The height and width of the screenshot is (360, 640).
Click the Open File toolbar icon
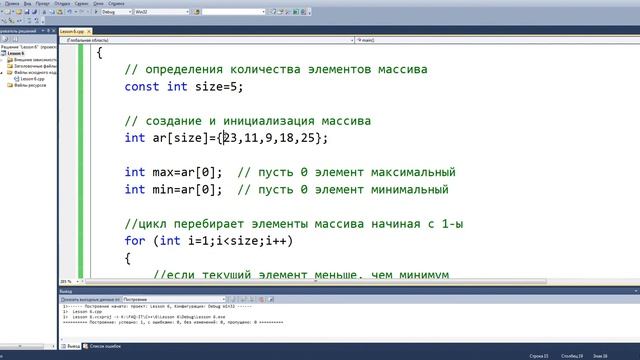coord(19,12)
